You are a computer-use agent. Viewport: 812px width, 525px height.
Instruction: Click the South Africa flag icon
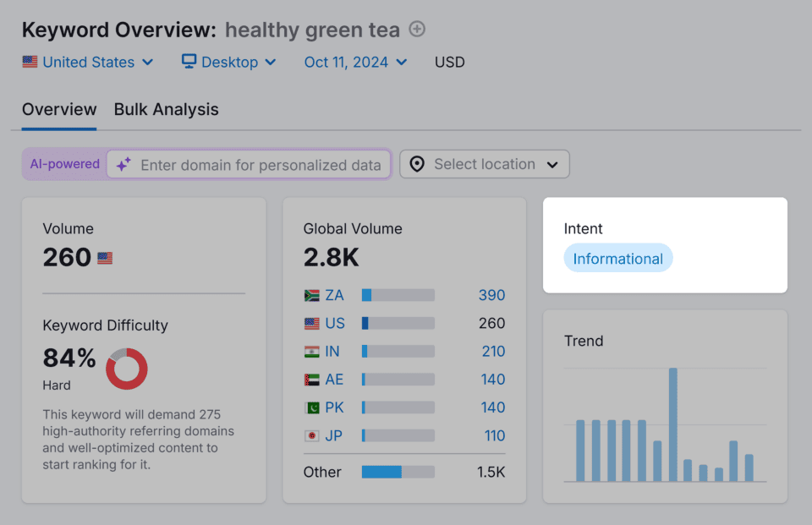[311, 295]
